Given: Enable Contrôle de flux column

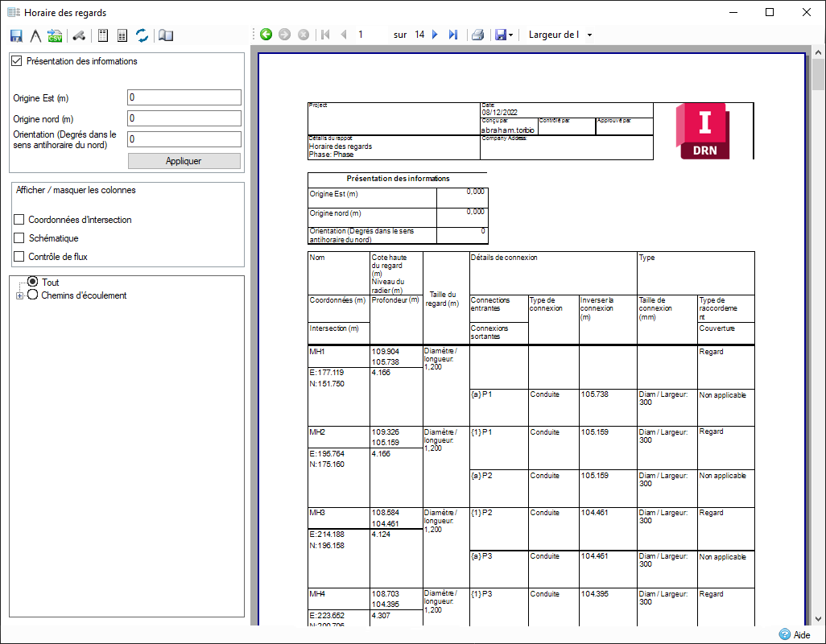Looking at the screenshot, I should tap(19, 257).
